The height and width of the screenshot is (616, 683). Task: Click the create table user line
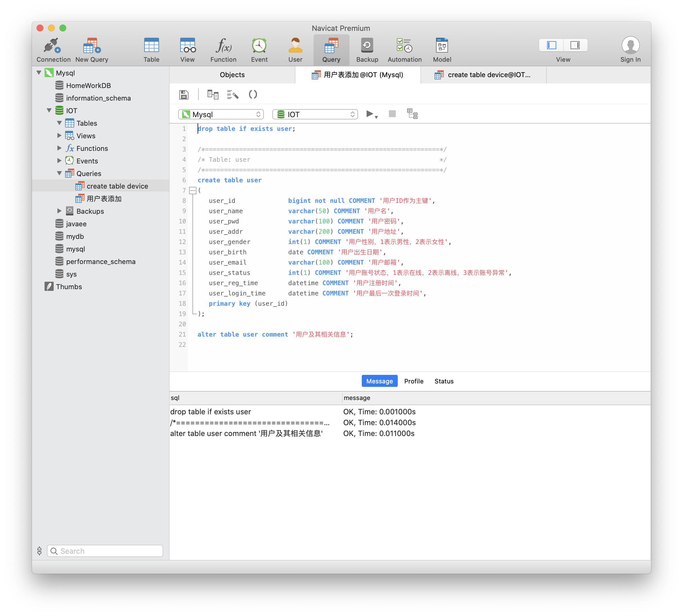tap(229, 180)
